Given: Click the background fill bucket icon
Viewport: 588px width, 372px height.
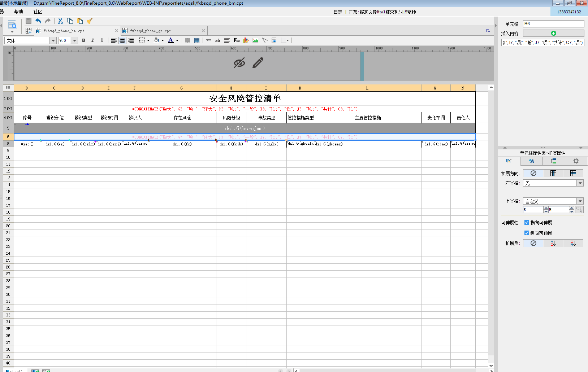Looking at the screenshot, I should click(157, 40).
